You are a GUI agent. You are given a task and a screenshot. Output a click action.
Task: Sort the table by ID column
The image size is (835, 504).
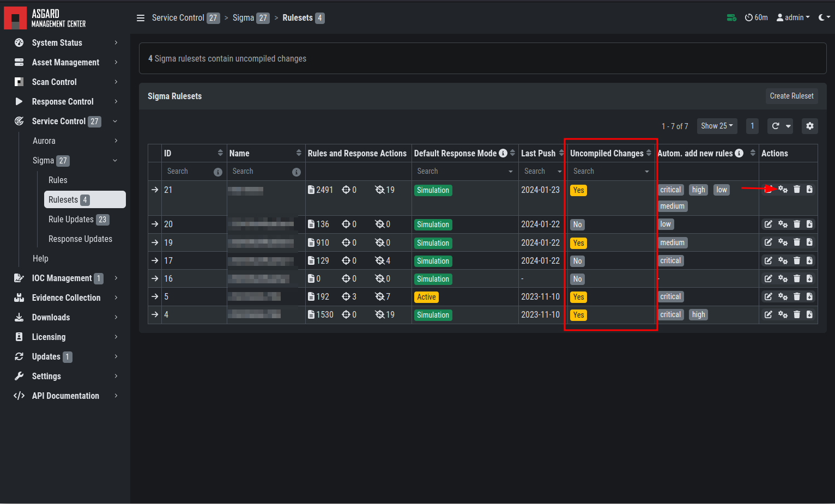pos(220,153)
